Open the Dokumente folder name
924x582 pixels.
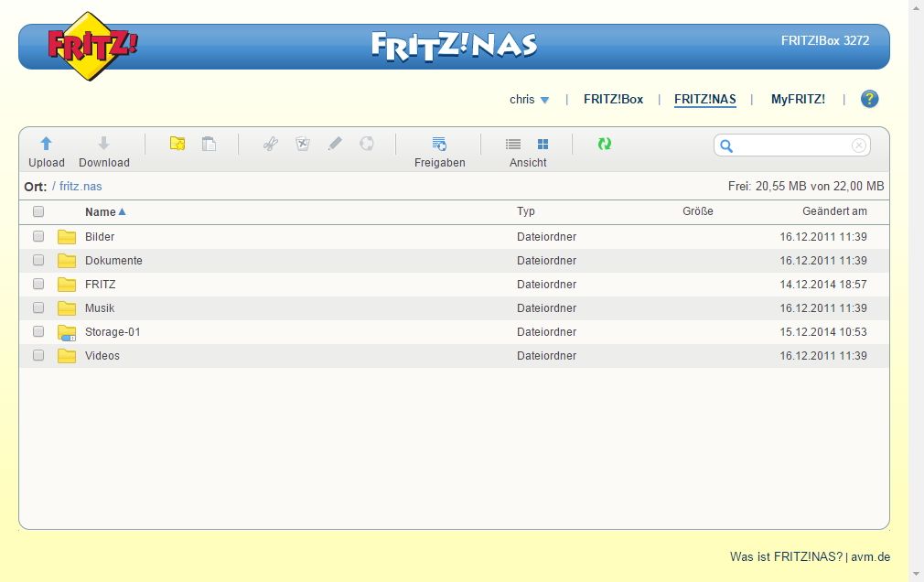click(113, 261)
